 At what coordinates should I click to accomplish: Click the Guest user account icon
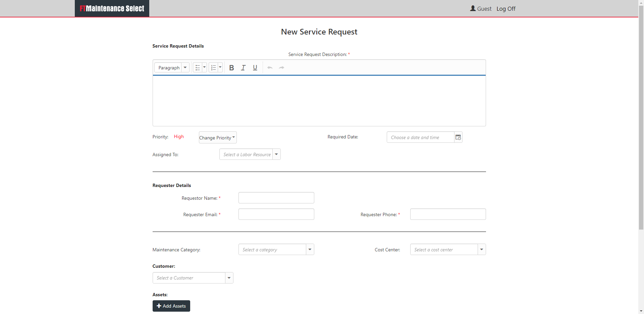point(473,8)
